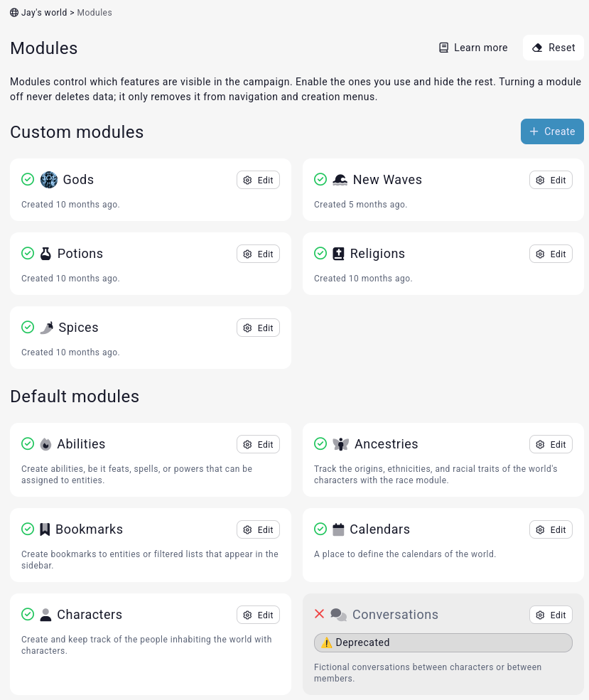The width and height of the screenshot is (589, 700).
Task: Click the Religions bible icon
Action: (x=338, y=254)
